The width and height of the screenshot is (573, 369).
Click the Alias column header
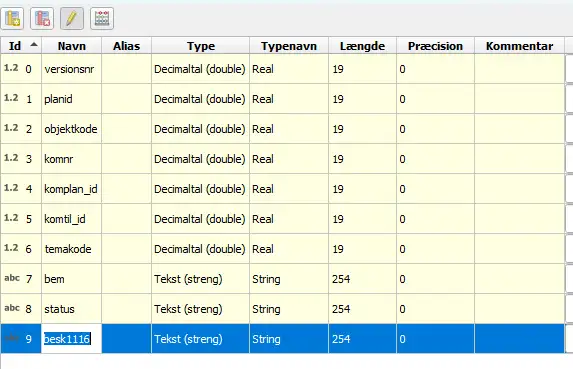pos(126,46)
